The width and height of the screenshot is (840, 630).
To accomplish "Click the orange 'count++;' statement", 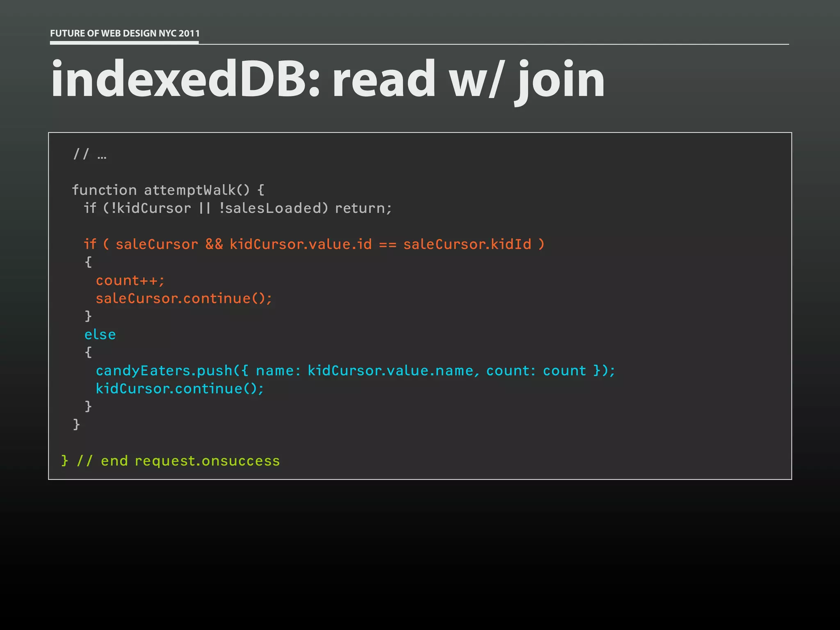I will click(x=130, y=281).
